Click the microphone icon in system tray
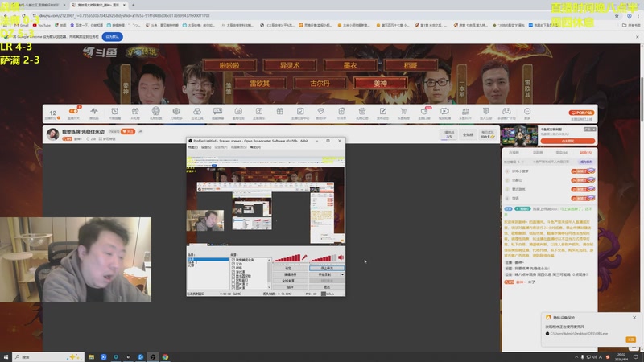 pos(582,357)
